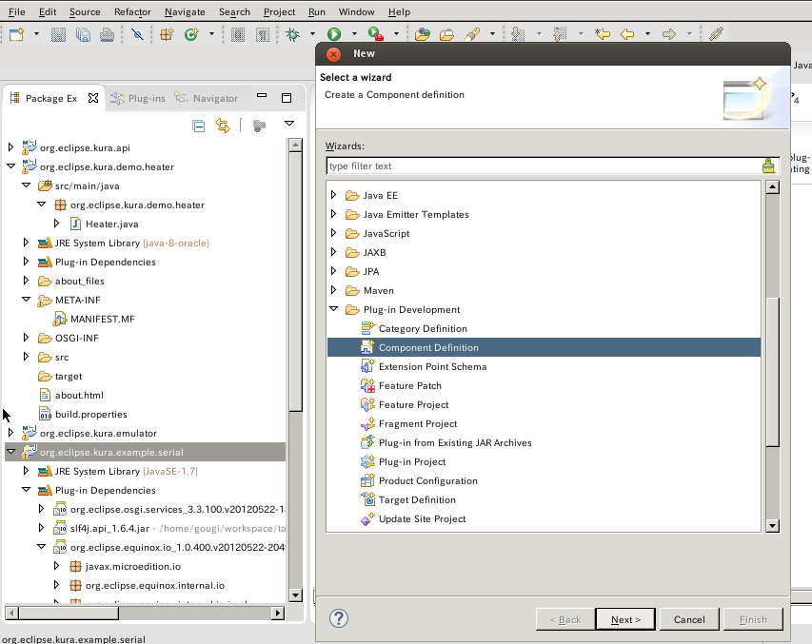
Task: Click the Open Task toolbar icon
Action: pos(446,34)
